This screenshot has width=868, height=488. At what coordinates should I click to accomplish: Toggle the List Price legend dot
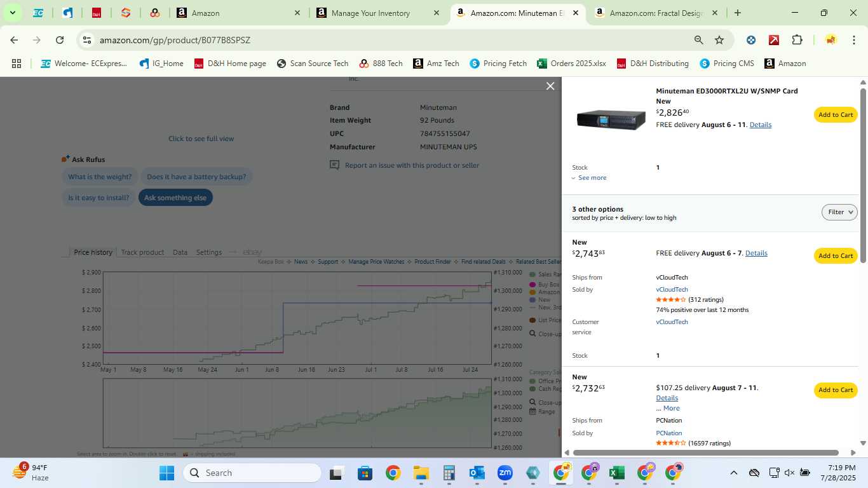532,320
